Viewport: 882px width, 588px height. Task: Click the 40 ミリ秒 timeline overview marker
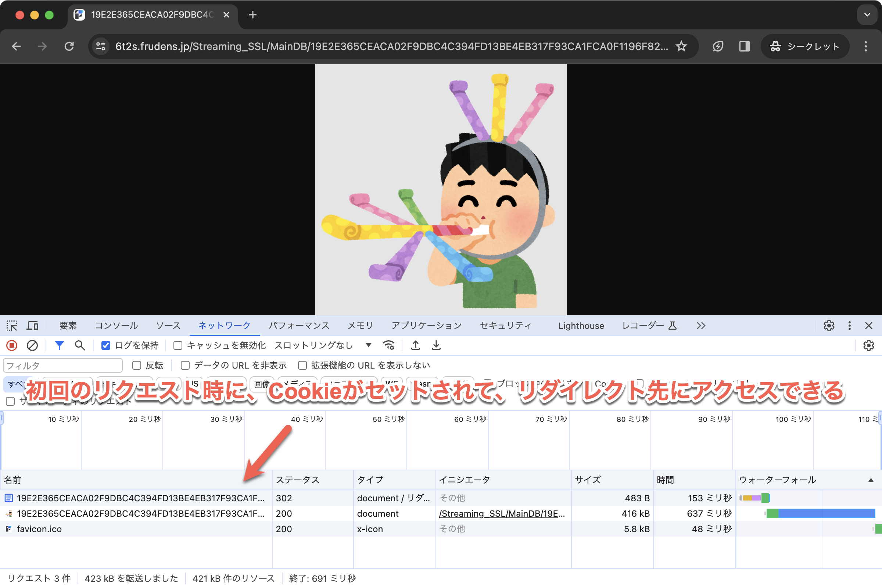(307, 419)
